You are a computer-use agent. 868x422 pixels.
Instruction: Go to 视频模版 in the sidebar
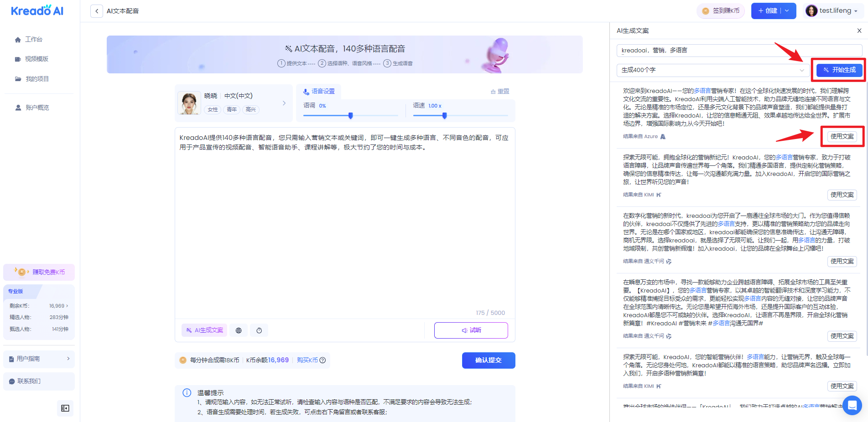[x=36, y=59]
